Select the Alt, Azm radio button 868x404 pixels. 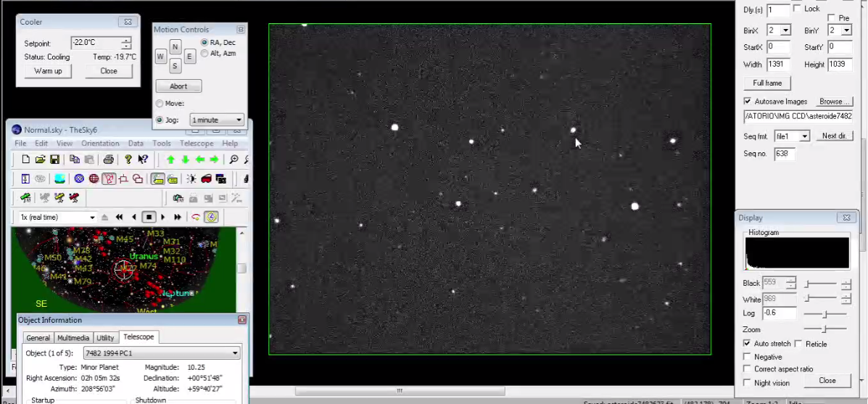click(205, 54)
